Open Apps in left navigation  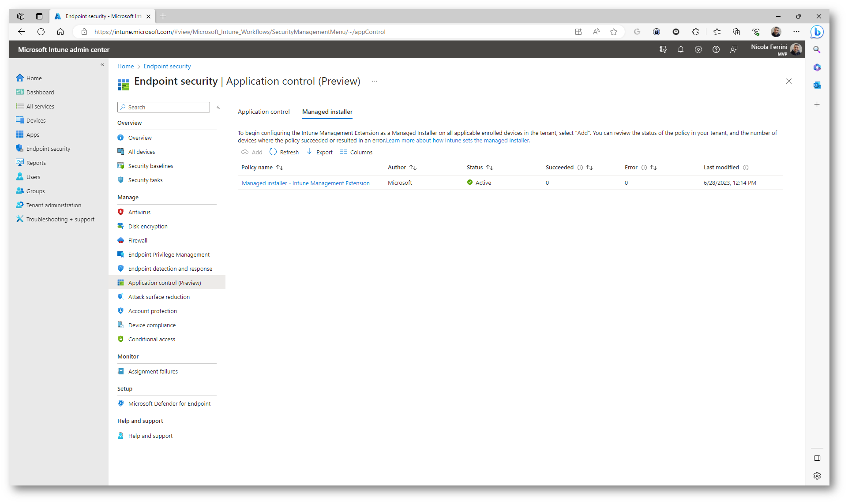coord(27,134)
